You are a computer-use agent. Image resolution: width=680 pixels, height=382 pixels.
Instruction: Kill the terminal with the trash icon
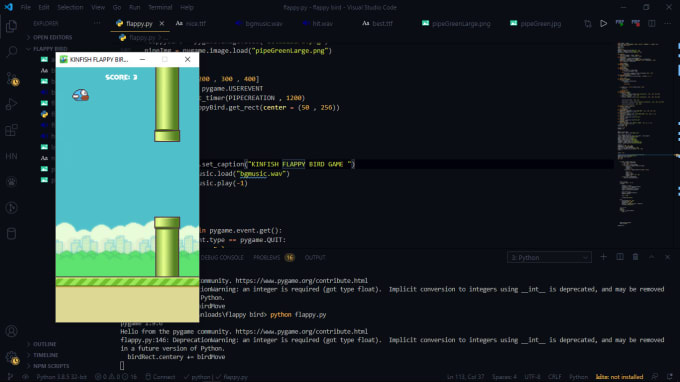[x=635, y=257]
